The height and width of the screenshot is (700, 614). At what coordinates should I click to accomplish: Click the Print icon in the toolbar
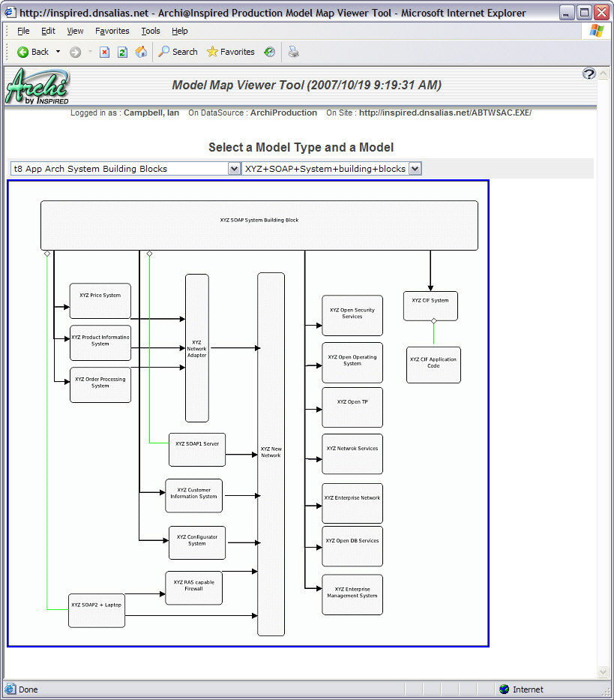coord(292,52)
